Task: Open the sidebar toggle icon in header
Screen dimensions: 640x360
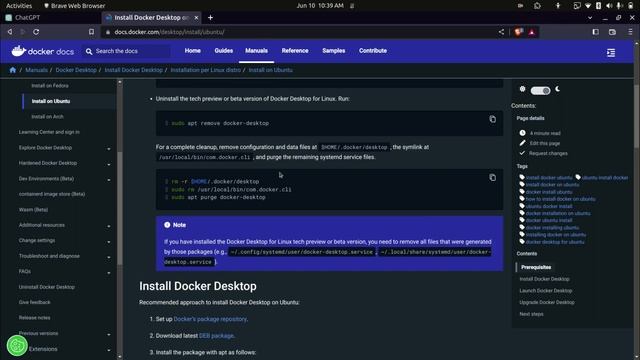Action: [611, 53]
